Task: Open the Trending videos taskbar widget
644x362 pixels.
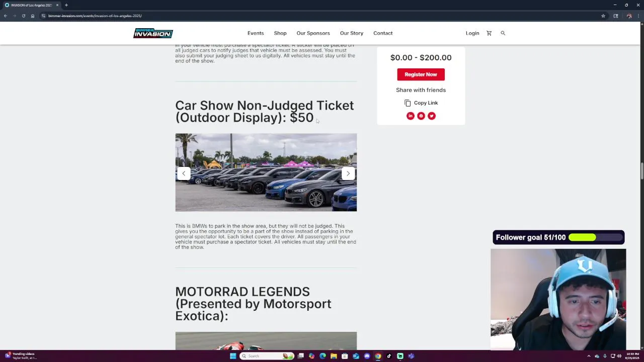Action: (x=20, y=356)
